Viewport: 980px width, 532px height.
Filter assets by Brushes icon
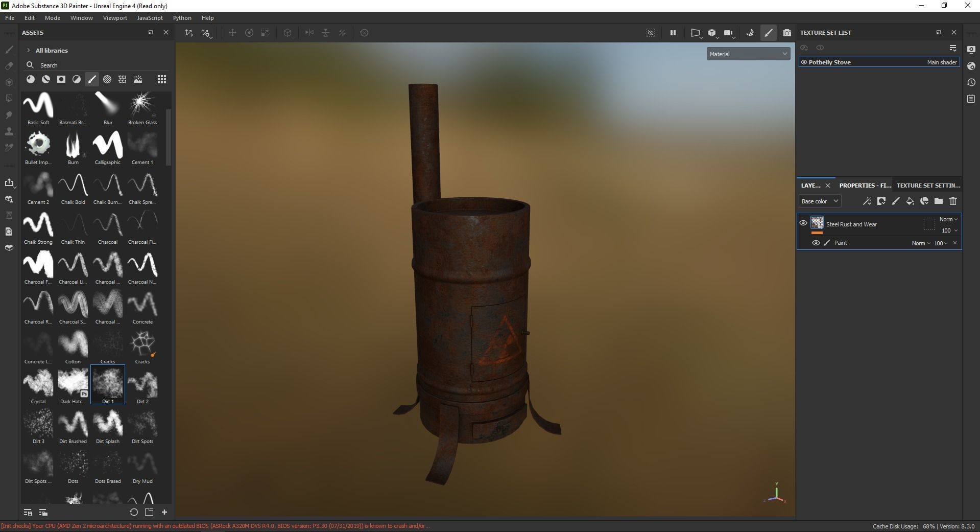pyautogui.click(x=91, y=79)
